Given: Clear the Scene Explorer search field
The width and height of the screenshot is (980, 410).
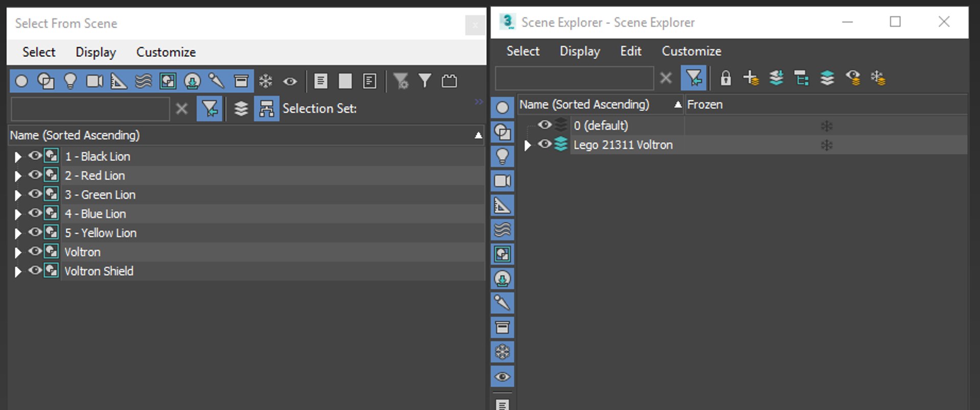Looking at the screenshot, I should [666, 78].
